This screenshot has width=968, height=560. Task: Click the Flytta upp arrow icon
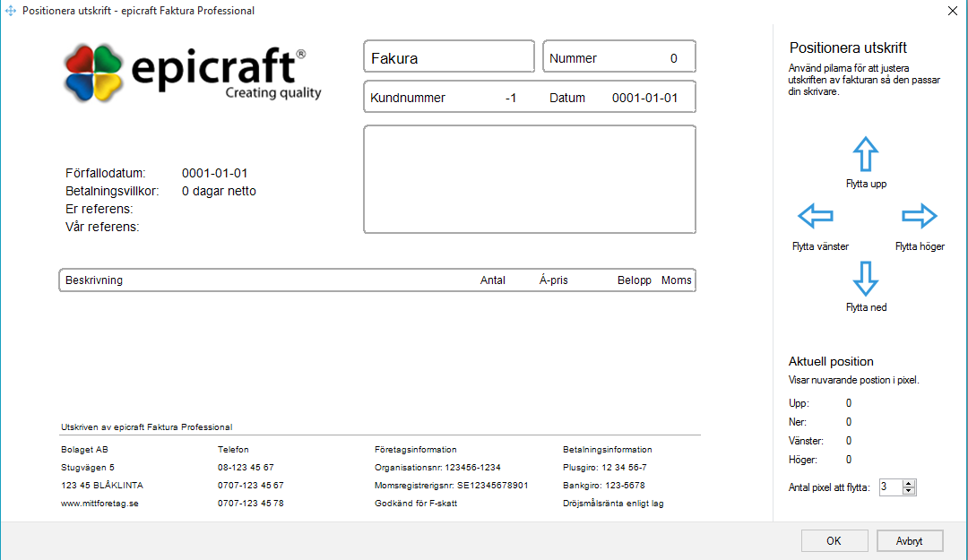[866, 154]
